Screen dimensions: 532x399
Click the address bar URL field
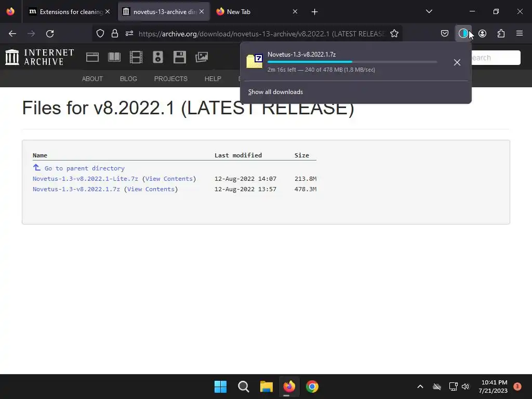261,34
